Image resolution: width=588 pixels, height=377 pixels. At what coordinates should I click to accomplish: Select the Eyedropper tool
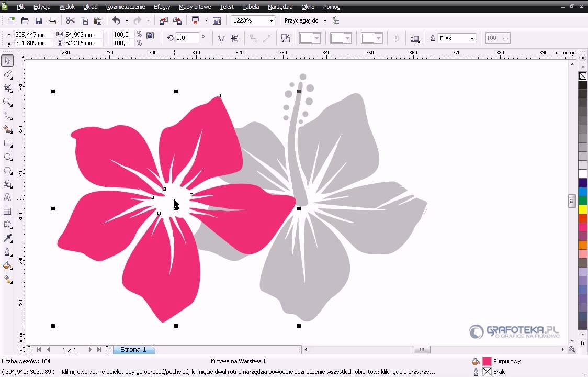tap(7, 238)
